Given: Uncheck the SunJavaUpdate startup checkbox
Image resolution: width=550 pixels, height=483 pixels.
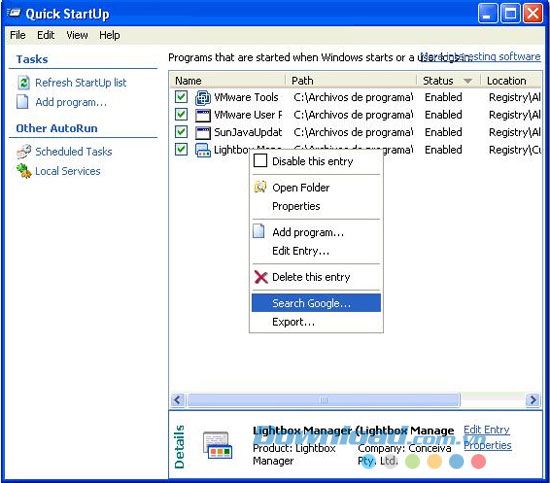Looking at the screenshot, I should click(x=181, y=132).
